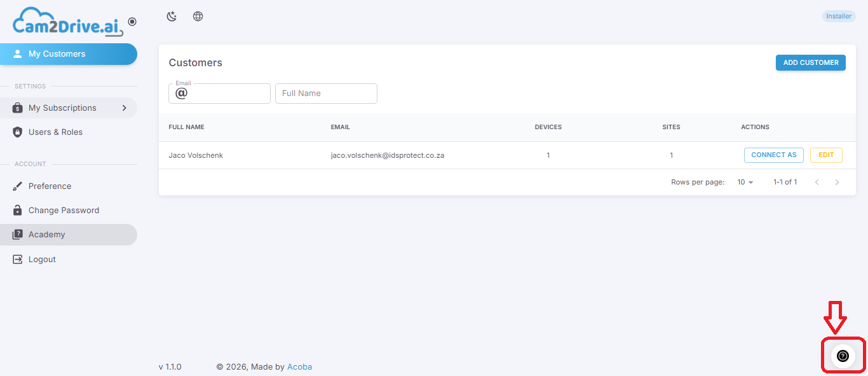
Task: Select the Jaco Volschenk name cell
Action: click(196, 155)
